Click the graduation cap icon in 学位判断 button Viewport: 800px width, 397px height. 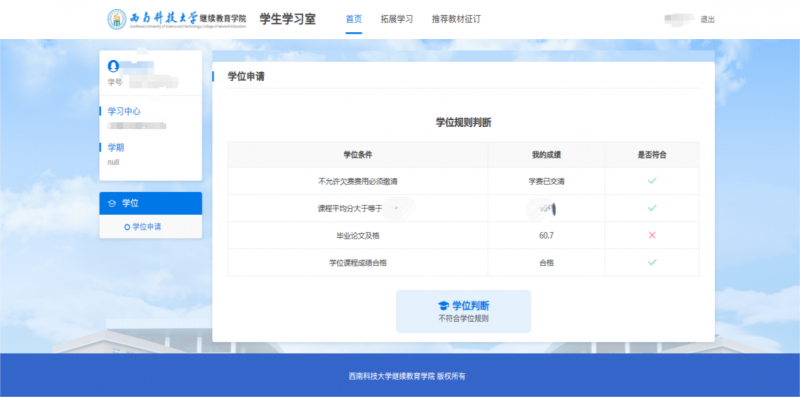click(x=443, y=306)
